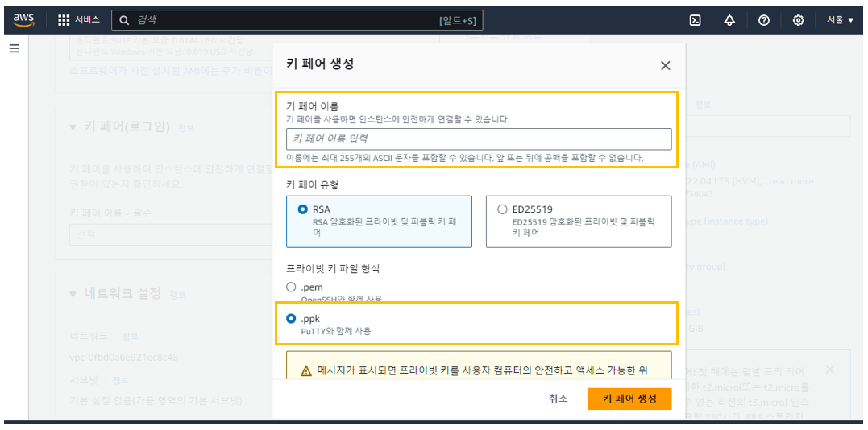Click the read more link

tap(791, 181)
